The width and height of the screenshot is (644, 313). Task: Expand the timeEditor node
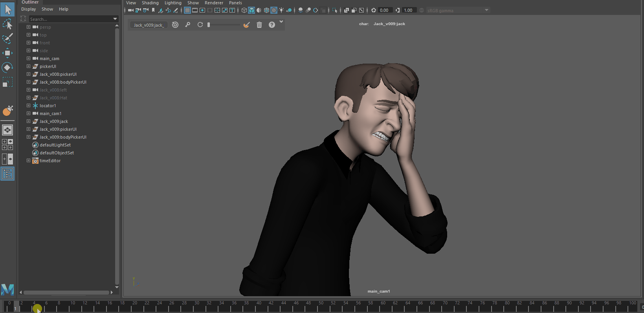tap(28, 161)
